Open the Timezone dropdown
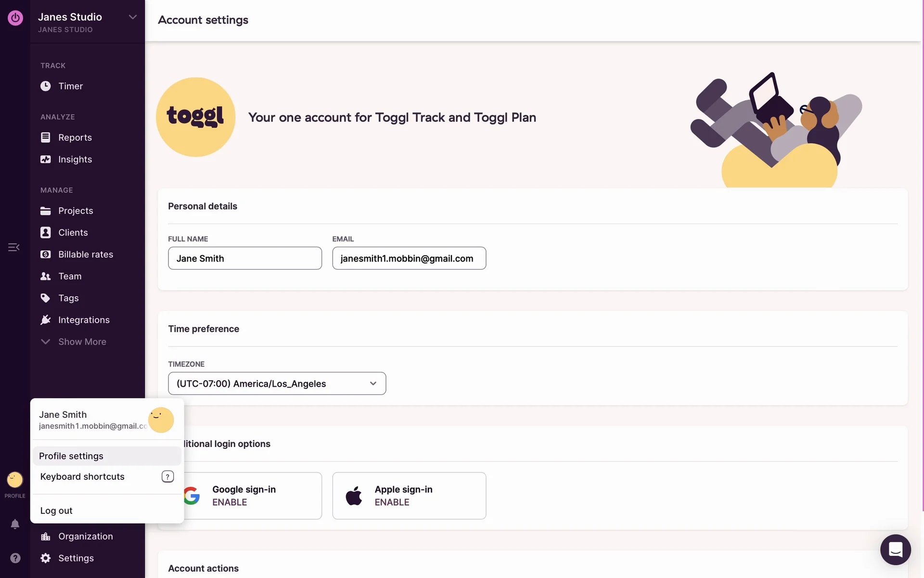Viewport: 924px width, 578px height. tap(277, 383)
